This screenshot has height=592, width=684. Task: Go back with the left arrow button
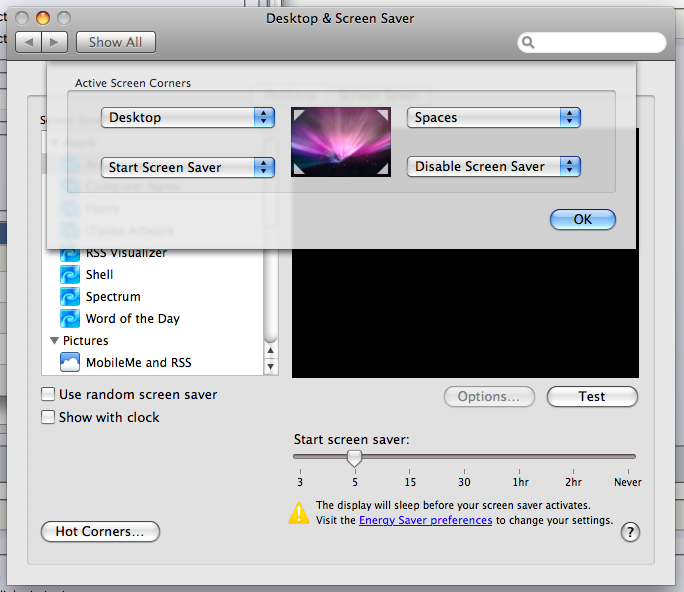29,42
